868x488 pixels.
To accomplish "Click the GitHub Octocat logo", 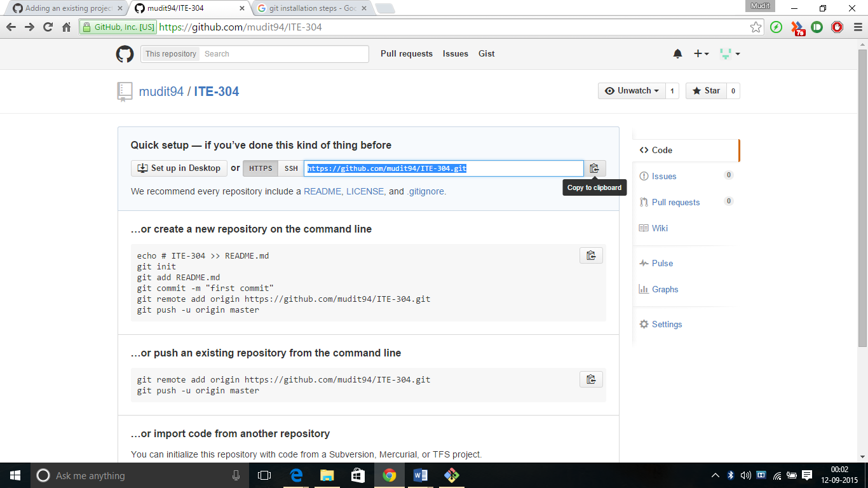I will (x=125, y=54).
